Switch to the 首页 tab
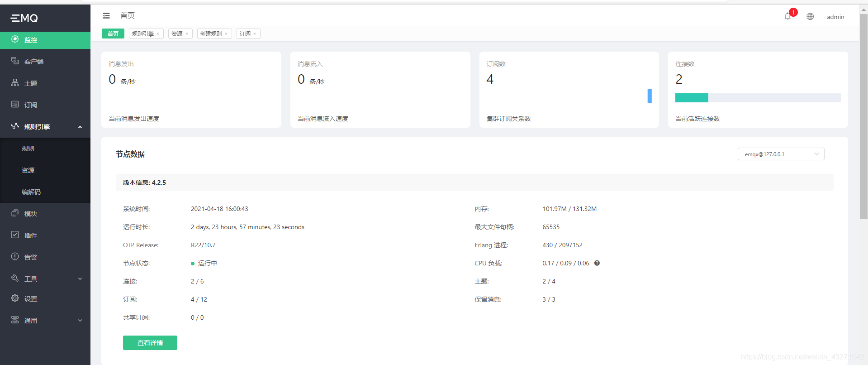The image size is (868, 365). (113, 34)
